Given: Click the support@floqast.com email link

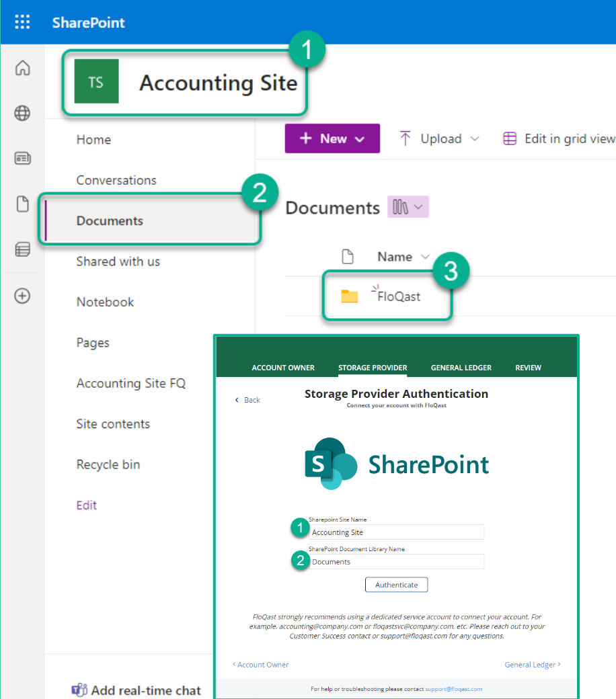Looking at the screenshot, I should click(454, 689).
